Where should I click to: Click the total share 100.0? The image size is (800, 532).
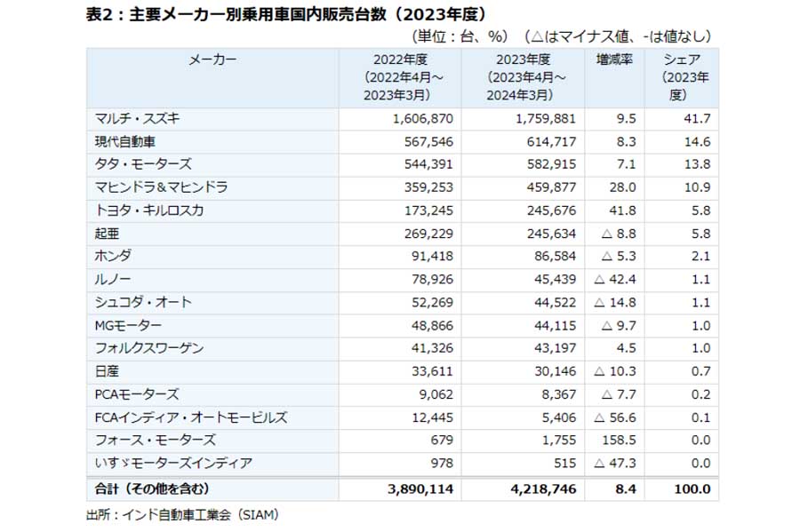pos(692,488)
